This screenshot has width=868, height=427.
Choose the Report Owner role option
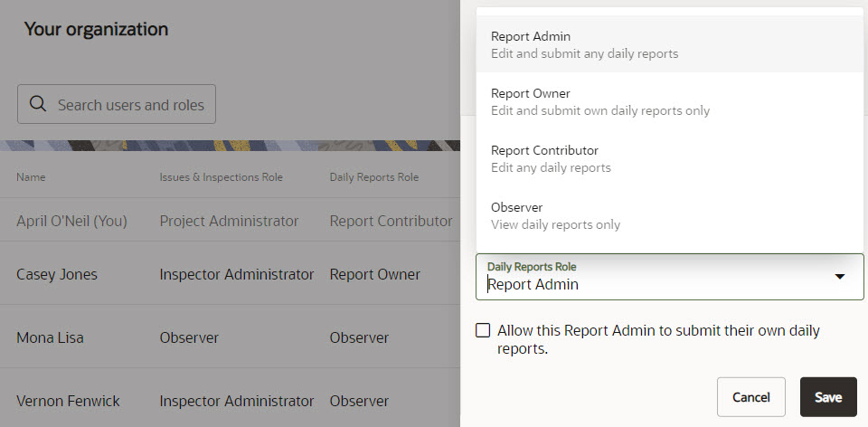669,102
